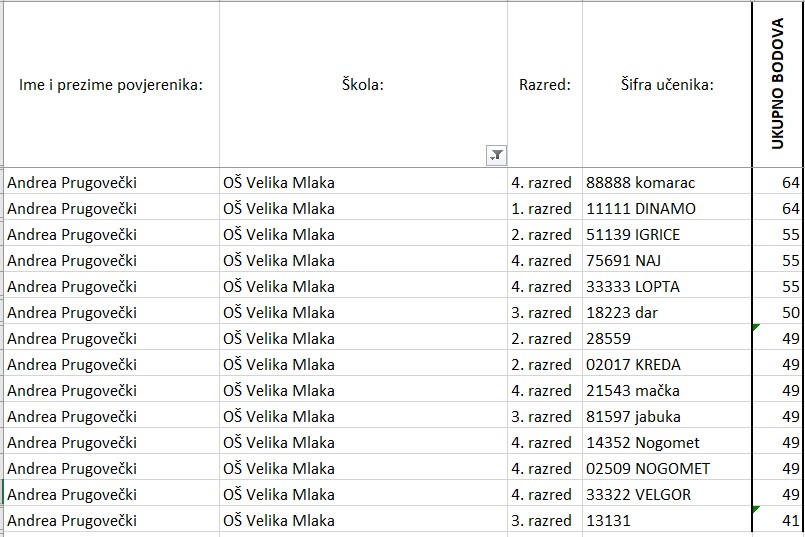The width and height of the screenshot is (805, 537).
Task: Open the Škola column filter dropdown
Action: (x=496, y=156)
